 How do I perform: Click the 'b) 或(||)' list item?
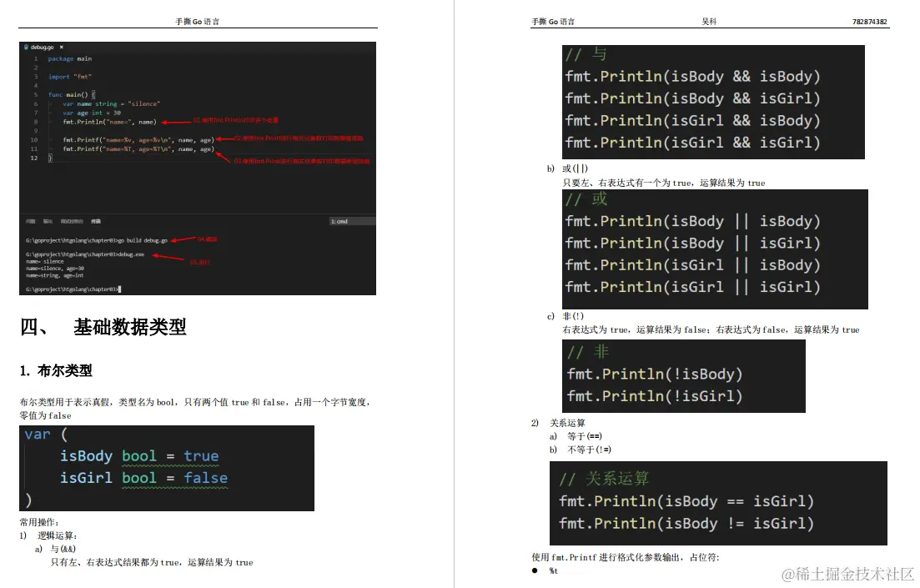tap(567, 168)
